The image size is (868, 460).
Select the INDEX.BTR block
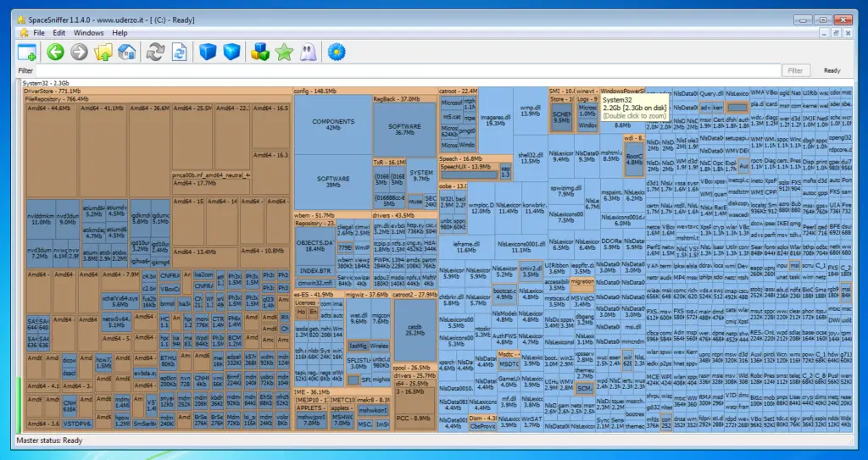[315, 271]
